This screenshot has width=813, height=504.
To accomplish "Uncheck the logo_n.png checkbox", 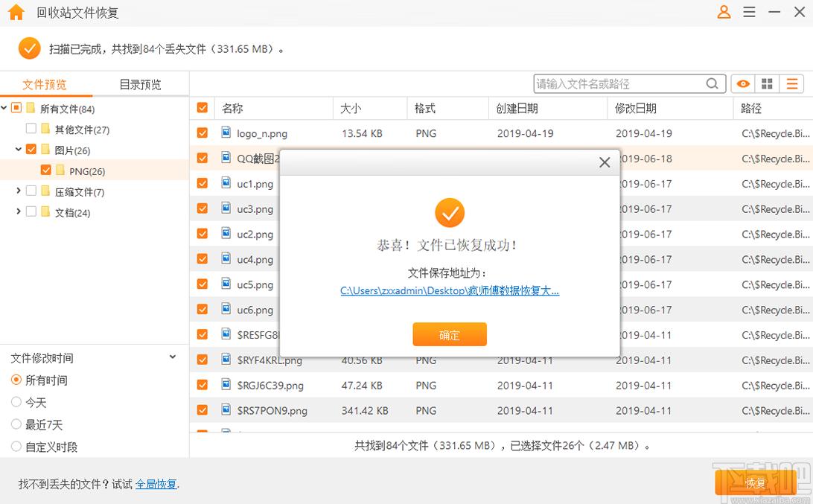I will click(x=203, y=133).
